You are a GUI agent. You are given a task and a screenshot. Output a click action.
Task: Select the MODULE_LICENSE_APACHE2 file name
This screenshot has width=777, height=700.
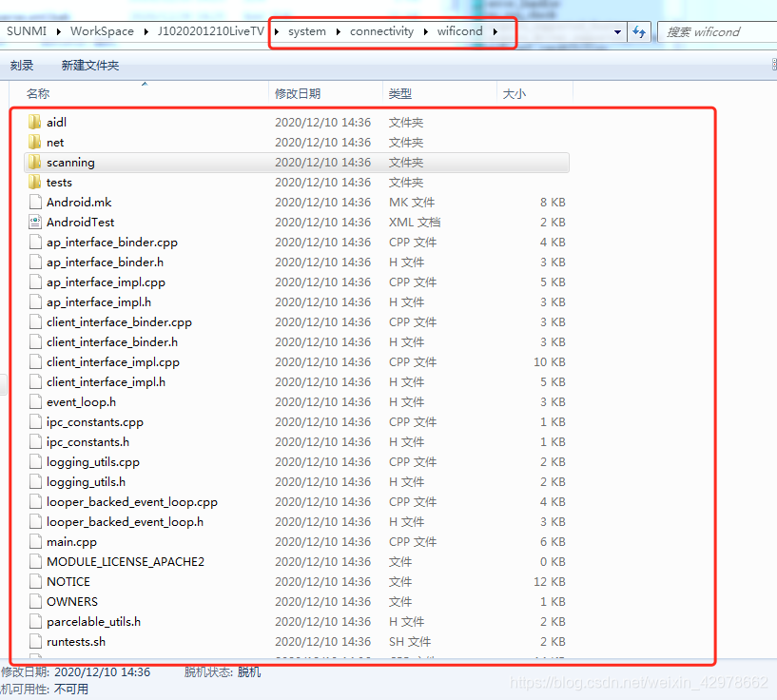[126, 562]
